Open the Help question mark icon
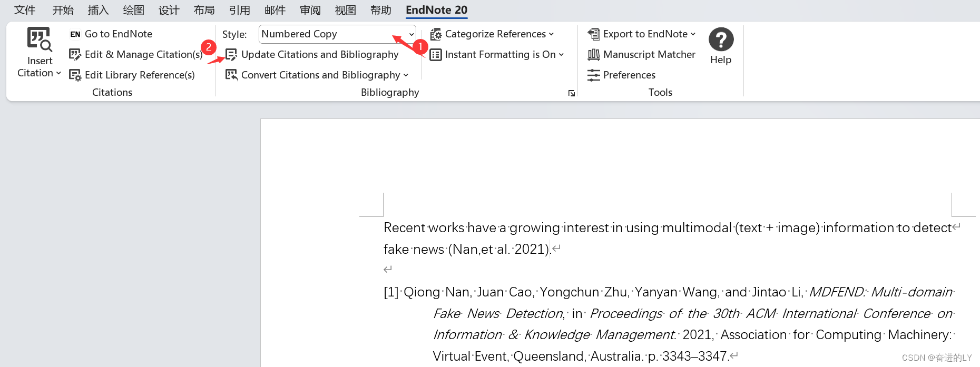The image size is (980, 367). pos(721,39)
